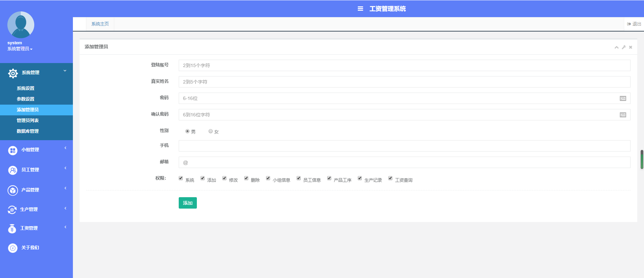644x278 pixels.
Task: Collapse the 系统管理 menu chevron
Action: tap(65, 71)
